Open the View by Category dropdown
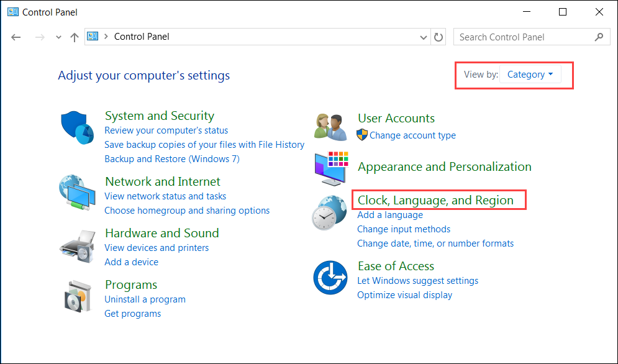This screenshot has height=364, width=618. pyautogui.click(x=530, y=75)
